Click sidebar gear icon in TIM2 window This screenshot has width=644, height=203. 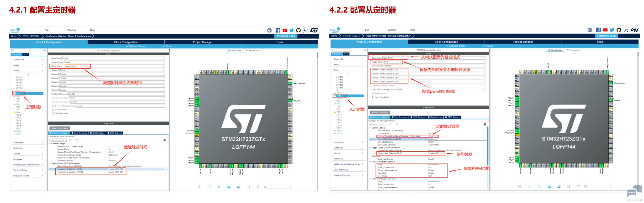[365, 50]
